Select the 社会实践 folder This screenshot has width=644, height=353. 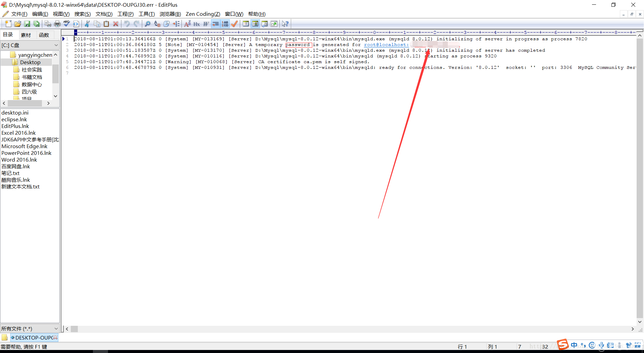[28, 70]
